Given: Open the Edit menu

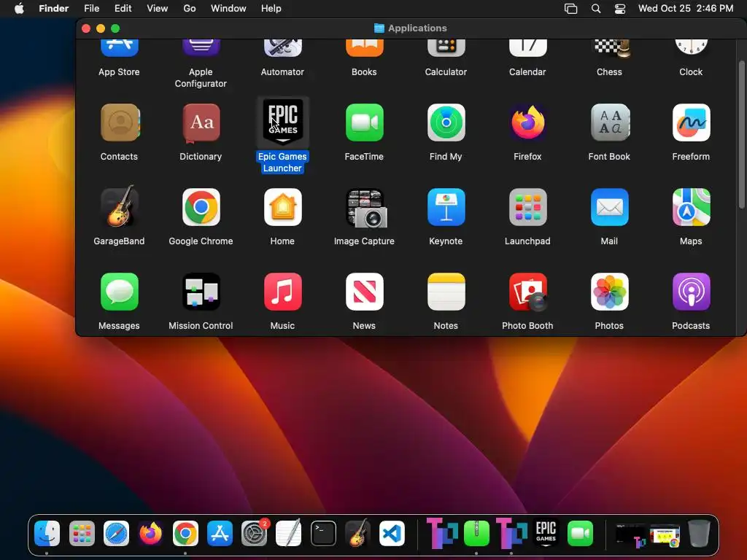Looking at the screenshot, I should (123, 9).
